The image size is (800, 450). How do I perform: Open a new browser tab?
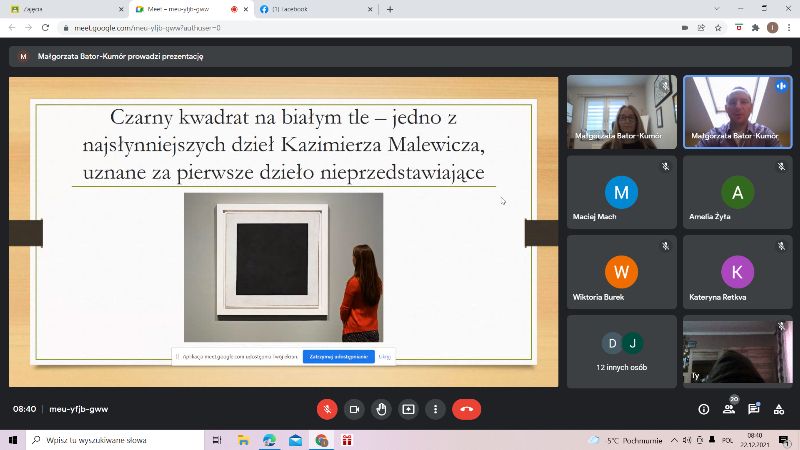tap(390, 9)
